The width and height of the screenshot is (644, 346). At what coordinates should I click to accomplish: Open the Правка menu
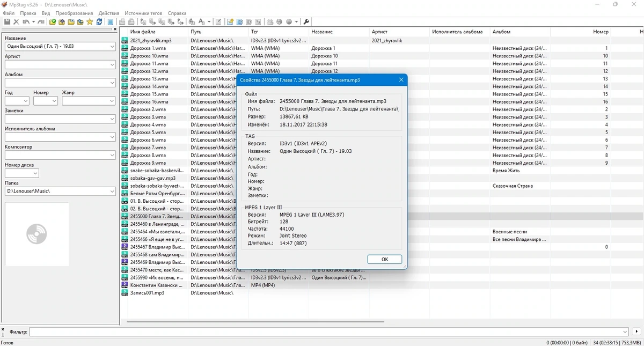pyautogui.click(x=28, y=13)
